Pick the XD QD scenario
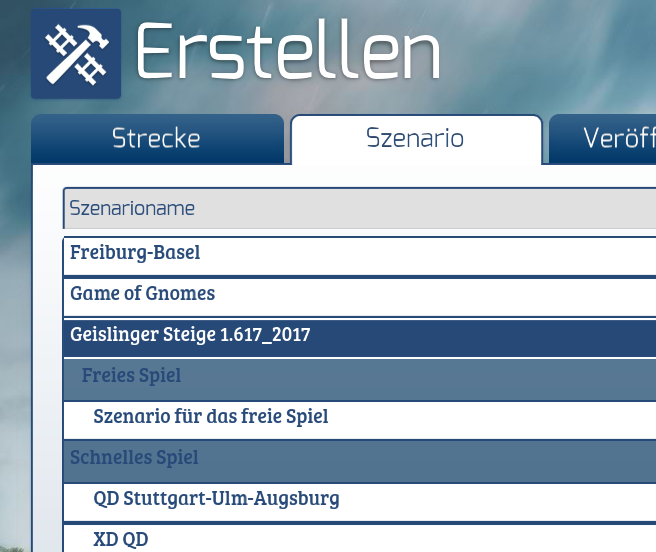 (120, 539)
